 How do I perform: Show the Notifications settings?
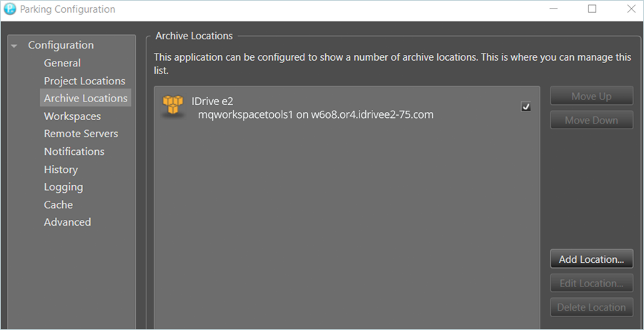point(74,151)
